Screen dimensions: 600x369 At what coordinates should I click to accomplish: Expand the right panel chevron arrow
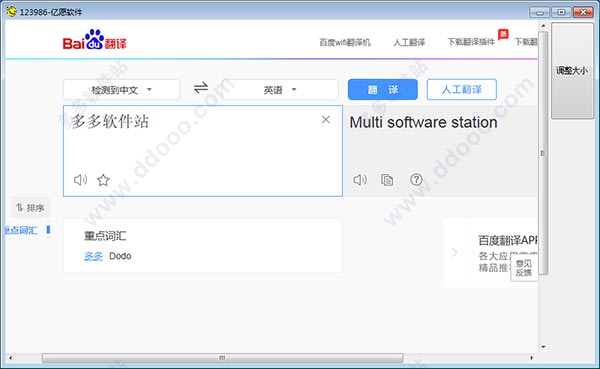pyautogui.click(x=455, y=253)
